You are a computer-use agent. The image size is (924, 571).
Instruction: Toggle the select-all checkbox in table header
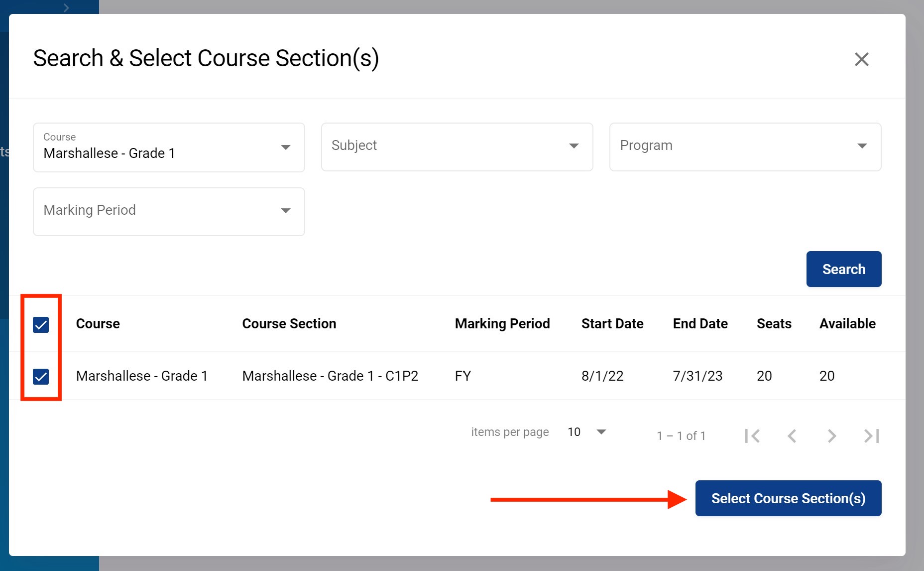coord(41,325)
